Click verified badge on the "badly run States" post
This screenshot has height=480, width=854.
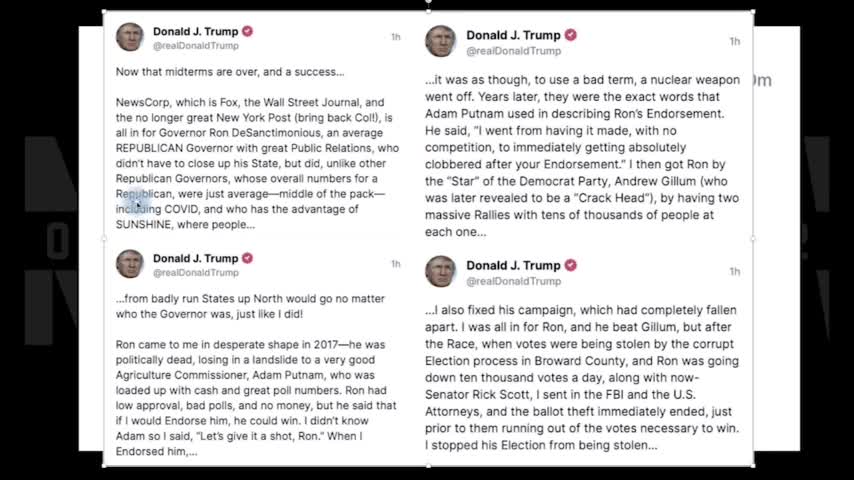[x=248, y=258]
